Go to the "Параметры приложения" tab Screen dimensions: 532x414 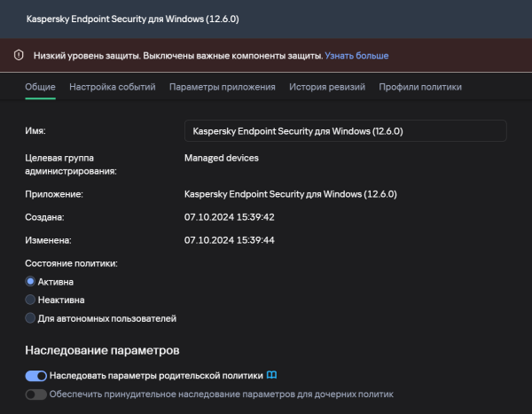pyautogui.click(x=223, y=87)
